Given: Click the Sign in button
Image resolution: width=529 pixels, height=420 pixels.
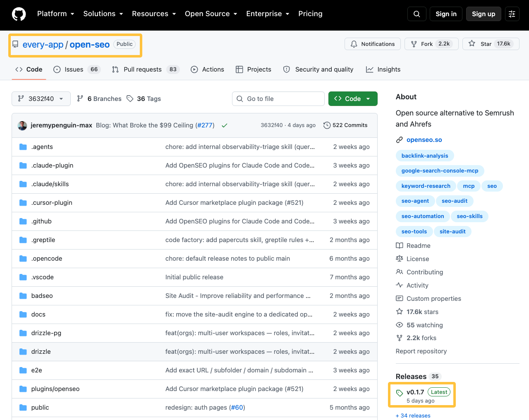Looking at the screenshot, I should pyautogui.click(x=446, y=14).
